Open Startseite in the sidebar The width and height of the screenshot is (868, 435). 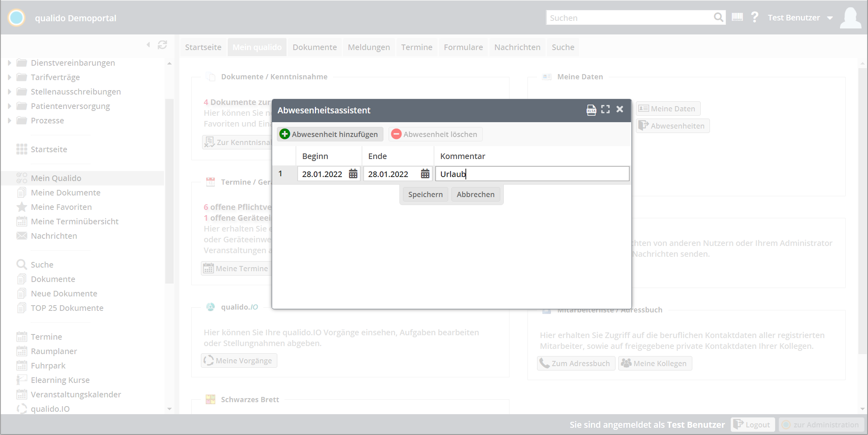(x=49, y=149)
